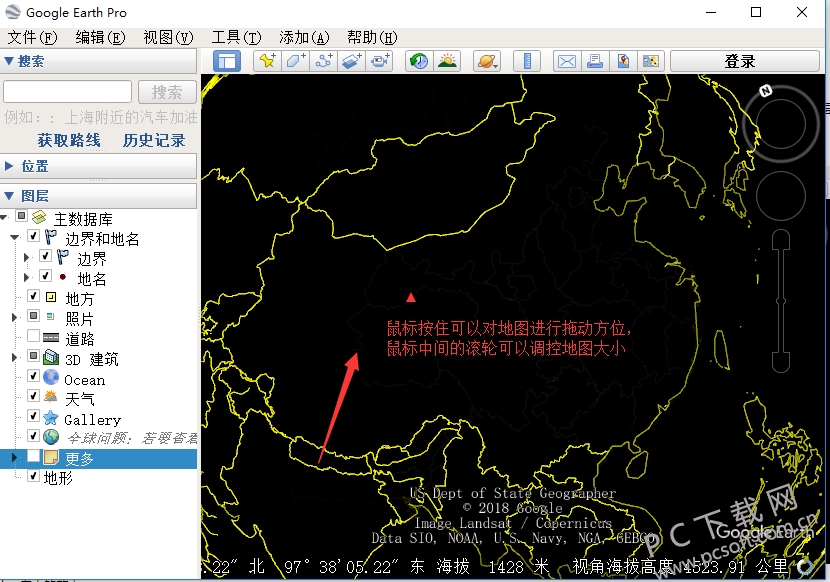Record a tour with the camera icon

click(x=380, y=61)
